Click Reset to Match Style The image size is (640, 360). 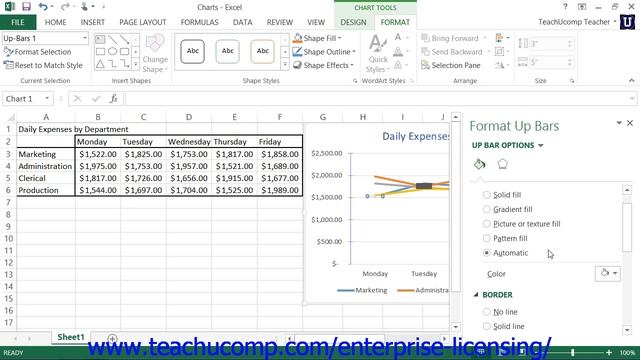(43, 65)
